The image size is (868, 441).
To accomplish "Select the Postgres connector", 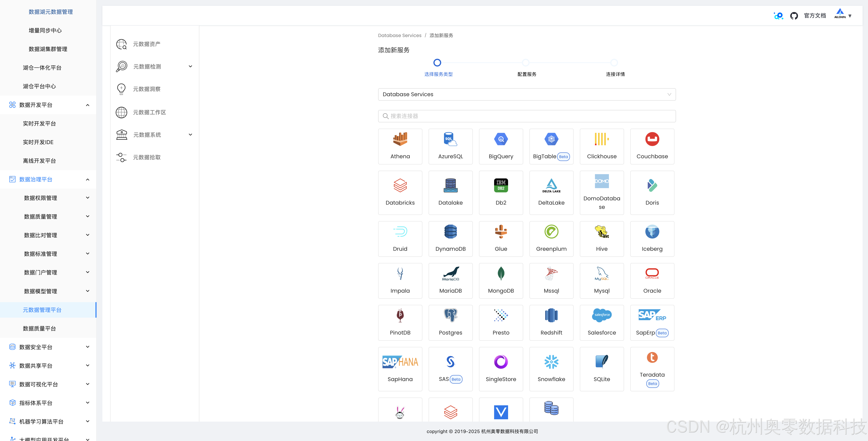I will click(450, 323).
